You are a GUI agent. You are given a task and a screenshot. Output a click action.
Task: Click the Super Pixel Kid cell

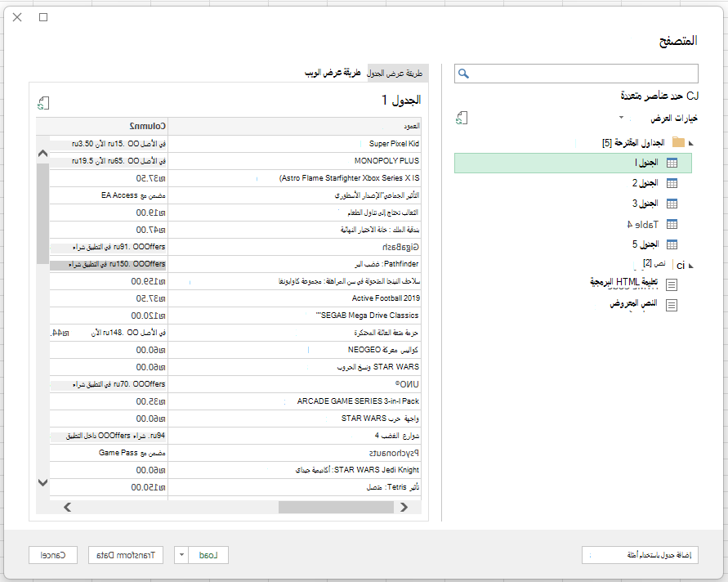[295, 144]
